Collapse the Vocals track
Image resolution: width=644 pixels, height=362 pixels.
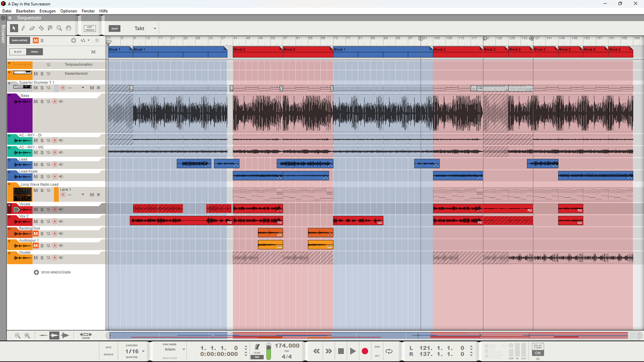(9, 205)
